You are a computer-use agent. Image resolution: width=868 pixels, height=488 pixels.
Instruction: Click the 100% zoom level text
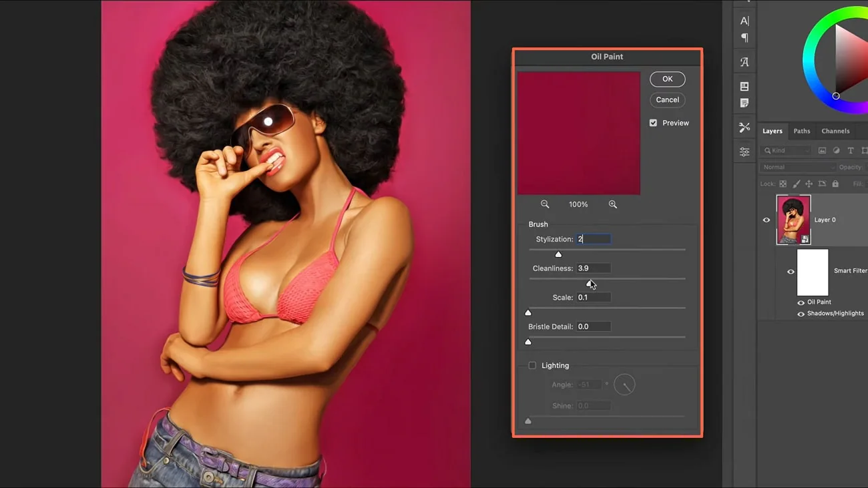pyautogui.click(x=578, y=204)
